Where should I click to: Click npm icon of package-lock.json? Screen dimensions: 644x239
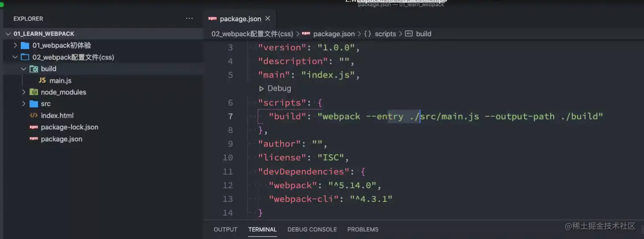pyautogui.click(x=33, y=127)
